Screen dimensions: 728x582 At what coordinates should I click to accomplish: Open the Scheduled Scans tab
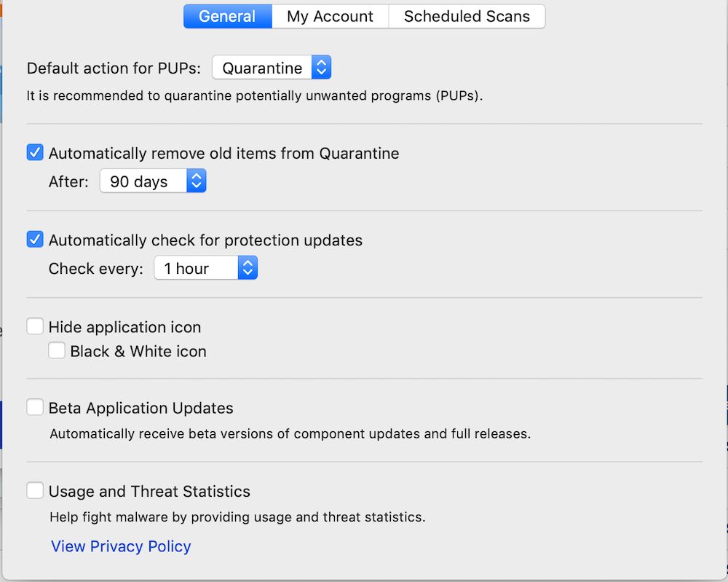click(467, 16)
